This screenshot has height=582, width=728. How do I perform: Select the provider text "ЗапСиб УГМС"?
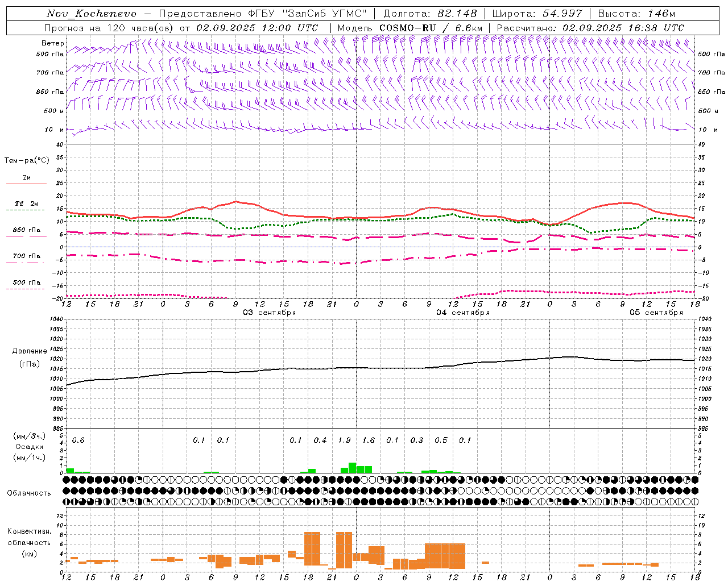tap(325, 14)
